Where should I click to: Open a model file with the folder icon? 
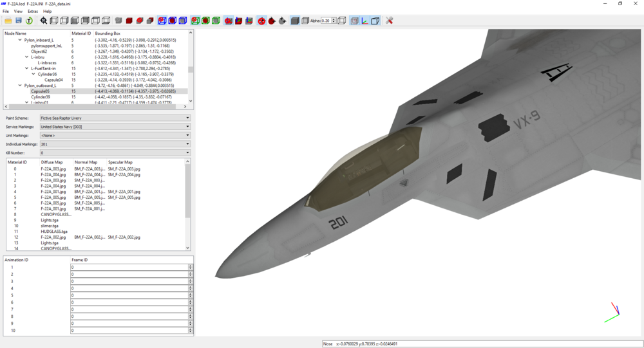pyautogui.click(x=8, y=21)
